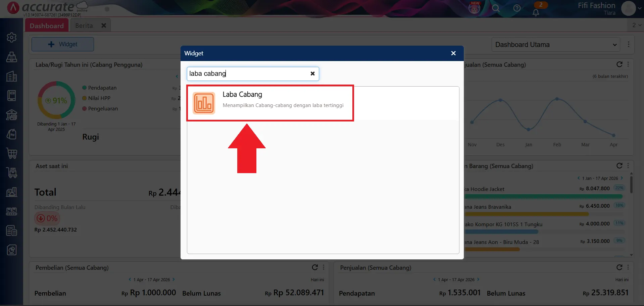
Task: Go to next period in Pembelian widget
Action: pos(174,279)
